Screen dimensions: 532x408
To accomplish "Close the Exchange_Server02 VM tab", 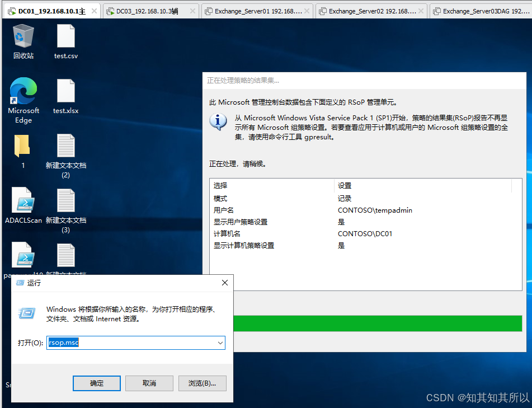I will (x=421, y=11).
